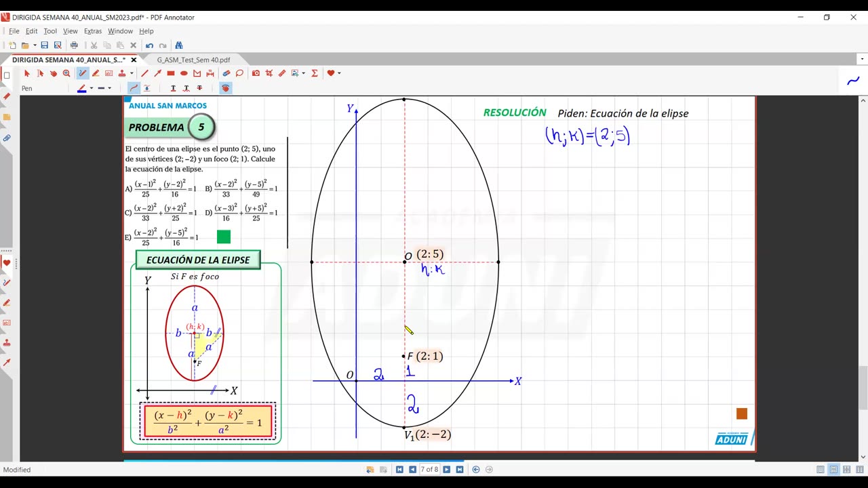
Task: Select single page layout view
Action: (821, 469)
